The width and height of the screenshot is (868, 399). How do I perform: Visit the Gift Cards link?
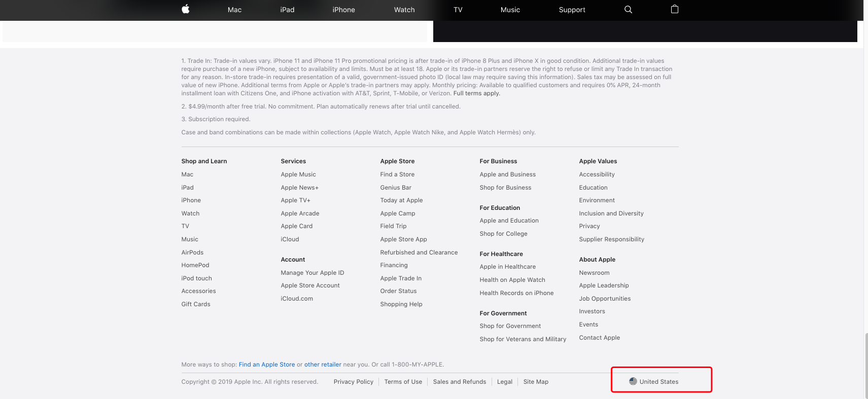tap(196, 304)
